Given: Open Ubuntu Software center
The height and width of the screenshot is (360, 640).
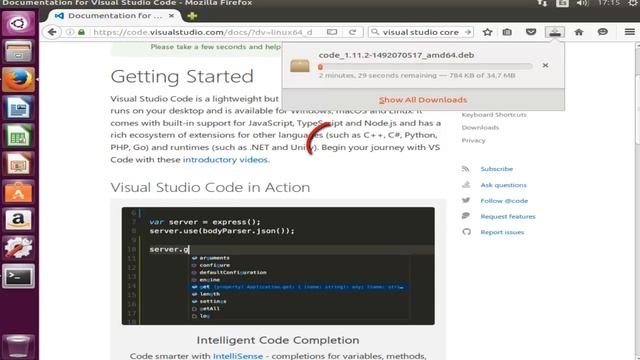Looking at the screenshot, I should 18,192.
